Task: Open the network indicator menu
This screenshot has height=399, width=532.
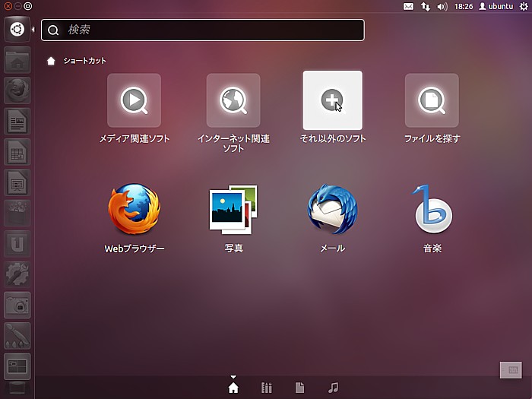Action: (425, 6)
